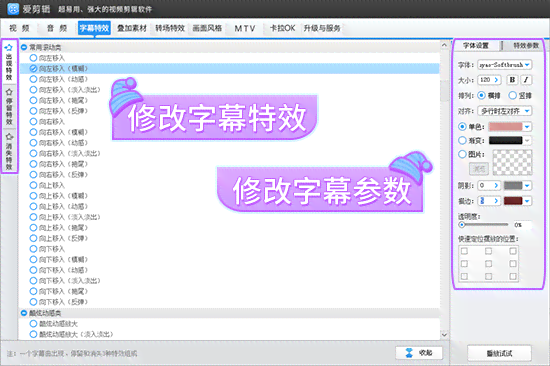Viewport: 550px width, 366px height.
Task: Switch to the 字体设置 panel tab
Action: [x=476, y=46]
